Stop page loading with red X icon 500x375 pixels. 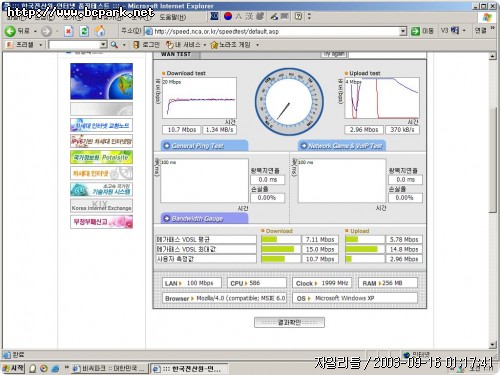(x=68, y=31)
